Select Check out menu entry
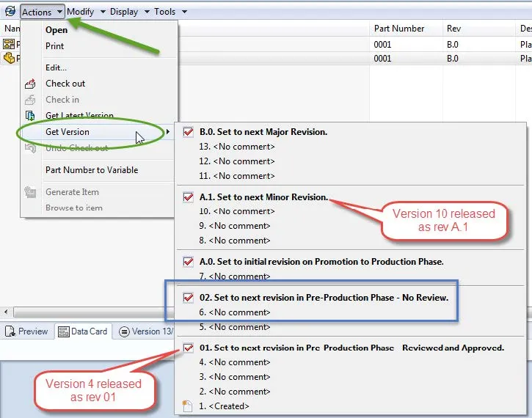This screenshot has width=532, height=418. coord(65,84)
